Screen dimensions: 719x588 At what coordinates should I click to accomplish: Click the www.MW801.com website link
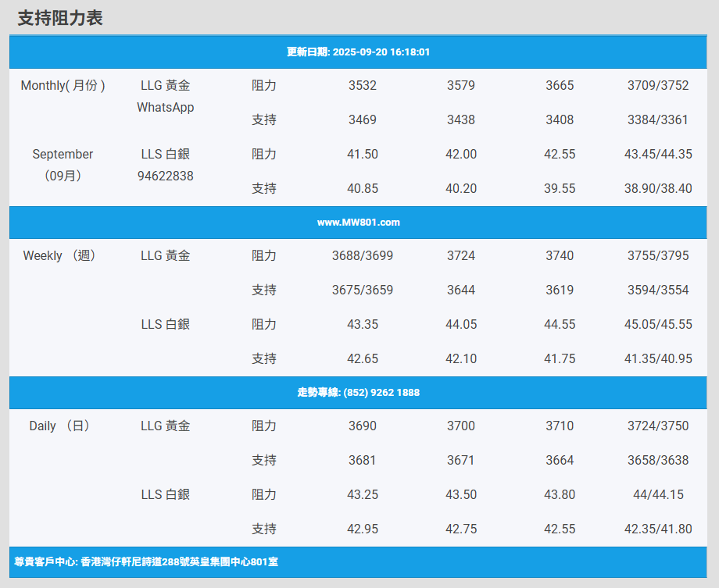click(358, 223)
